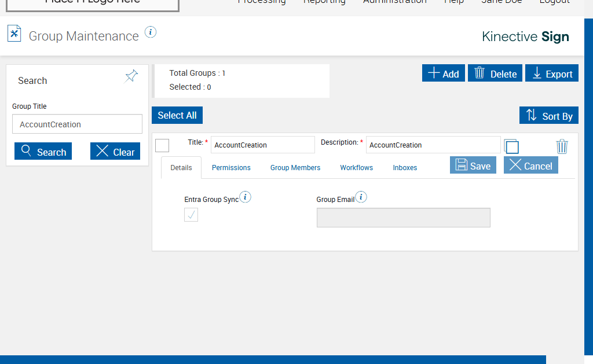
Task: Open the Permissions tab
Action: [231, 167]
